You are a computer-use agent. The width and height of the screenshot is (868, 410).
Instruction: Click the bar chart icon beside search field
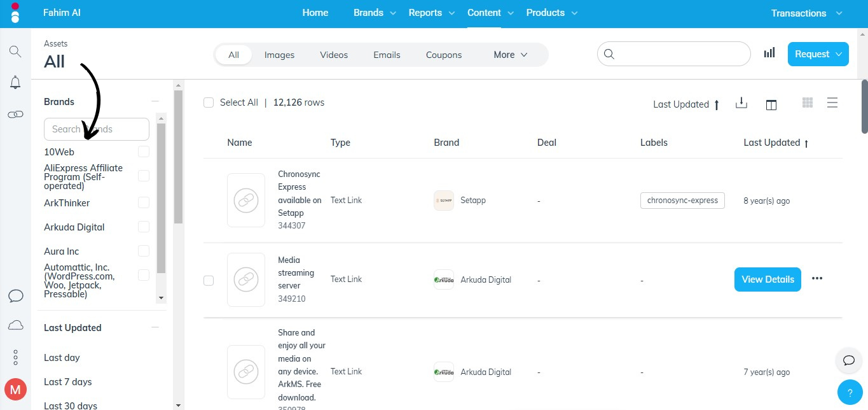click(769, 53)
